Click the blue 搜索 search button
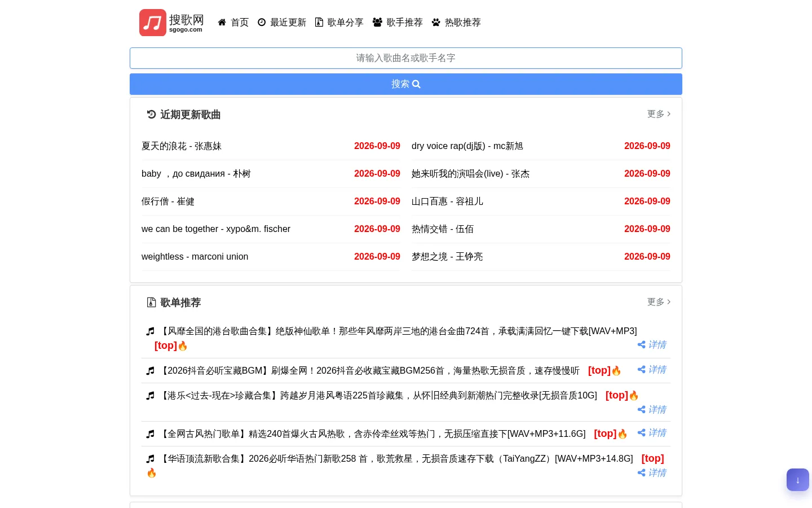Viewport: 812px width, 508px height. pyautogui.click(x=406, y=84)
